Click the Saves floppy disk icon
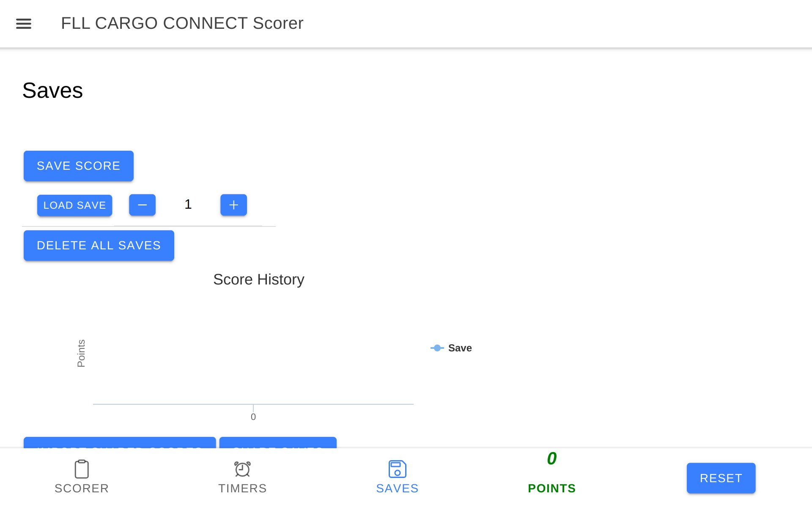This screenshot has width=812, height=508. point(397,469)
